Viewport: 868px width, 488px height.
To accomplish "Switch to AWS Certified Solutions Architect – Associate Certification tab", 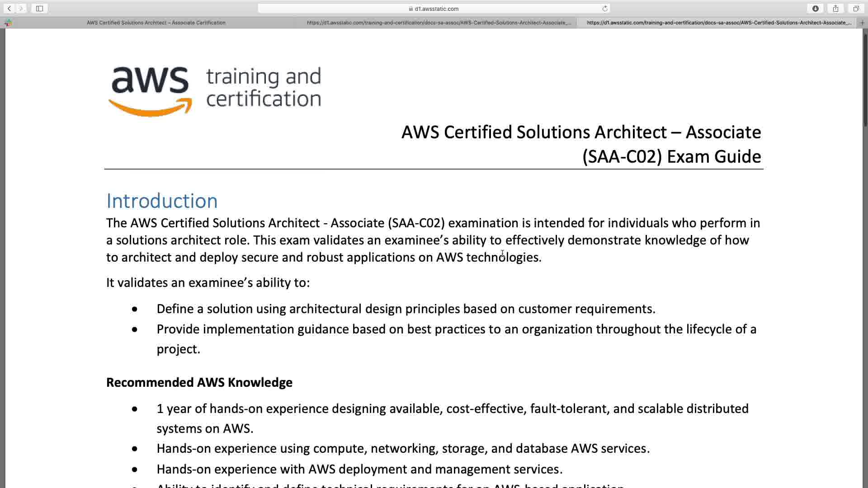I will point(156,23).
